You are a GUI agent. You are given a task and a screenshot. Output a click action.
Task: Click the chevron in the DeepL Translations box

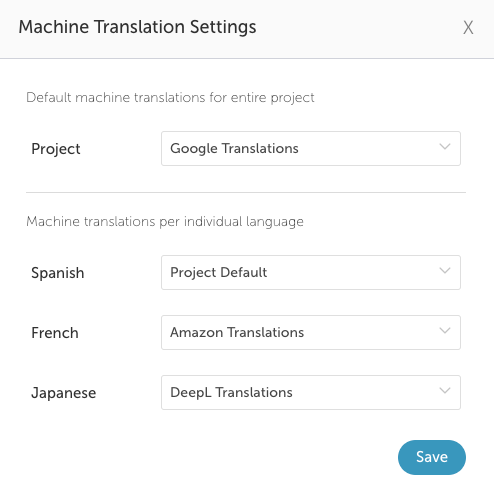click(445, 391)
